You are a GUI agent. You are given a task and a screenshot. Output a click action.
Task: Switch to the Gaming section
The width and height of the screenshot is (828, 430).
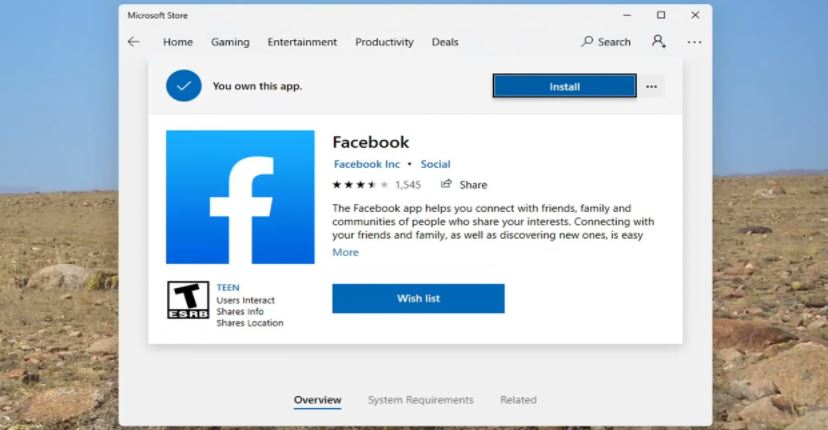pyautogui.click(x=230, y=42)
